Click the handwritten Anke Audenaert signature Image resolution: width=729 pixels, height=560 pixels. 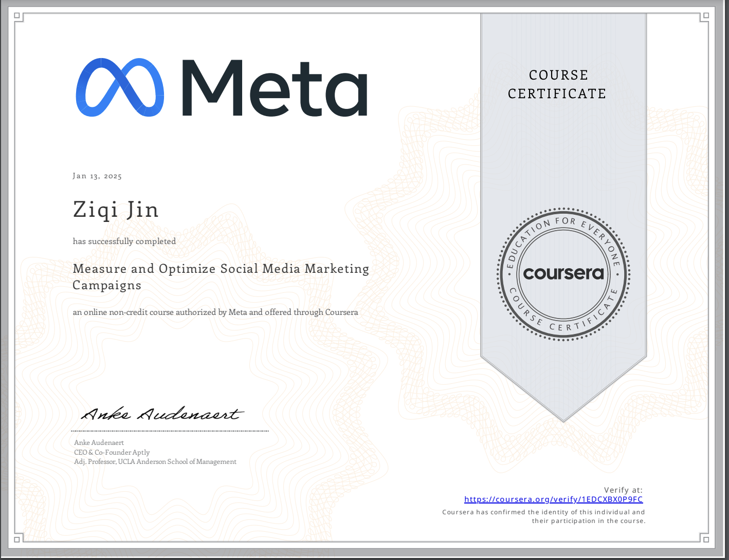(x=161, y=414)
